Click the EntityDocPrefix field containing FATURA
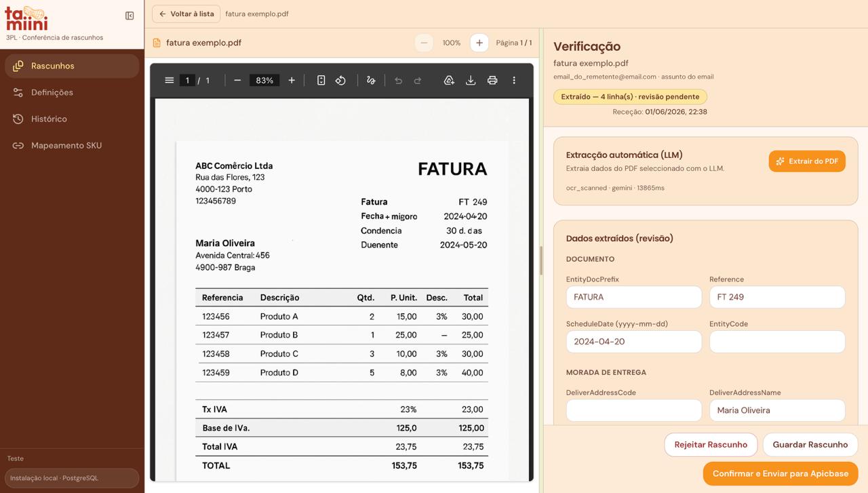 point(634,297)
